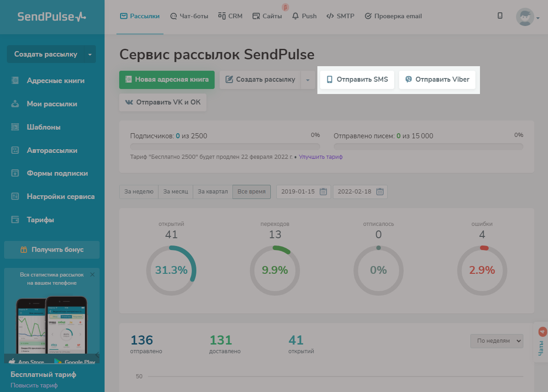Screen dimensions: 548x392
Task: Click the 9.9% clicks donut chart
Action: pyautogui.click(x=275, y=270)
